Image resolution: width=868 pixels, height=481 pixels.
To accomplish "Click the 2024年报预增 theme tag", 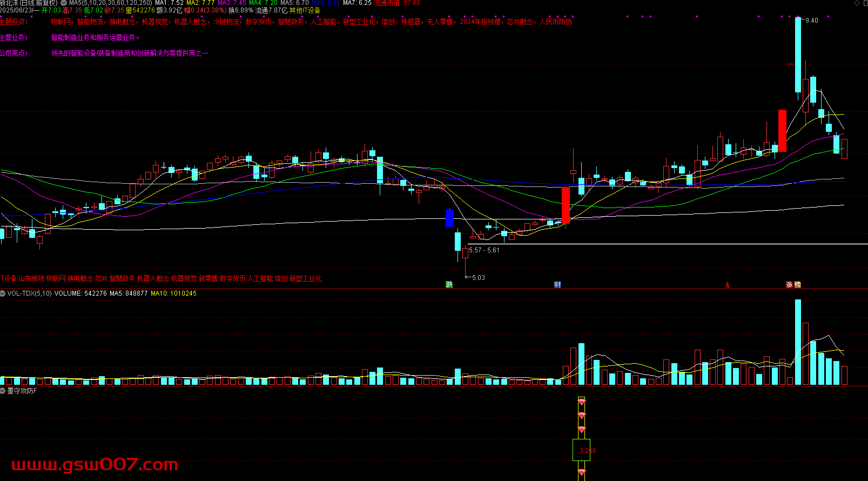I will (x=480, y=22).
